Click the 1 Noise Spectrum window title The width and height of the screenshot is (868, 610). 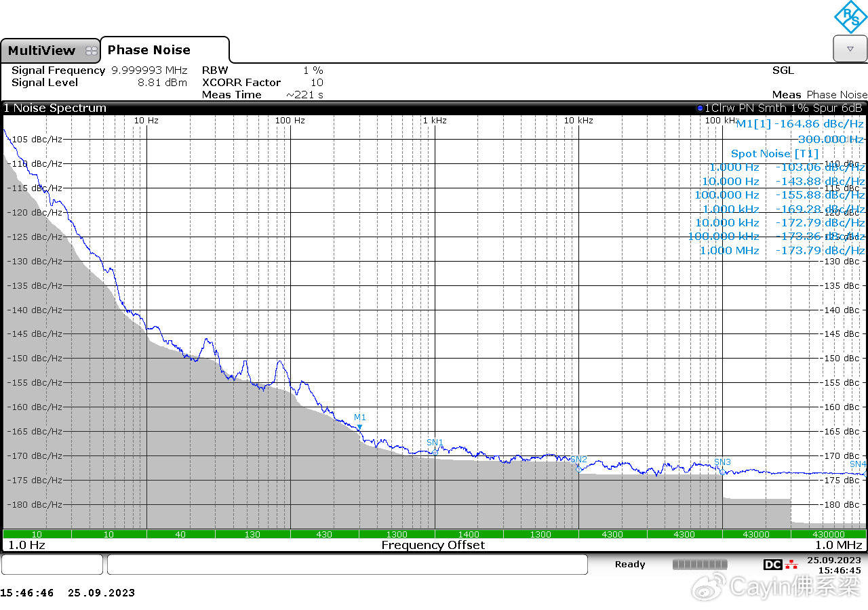pyautogui.click(x=55, y=108)
